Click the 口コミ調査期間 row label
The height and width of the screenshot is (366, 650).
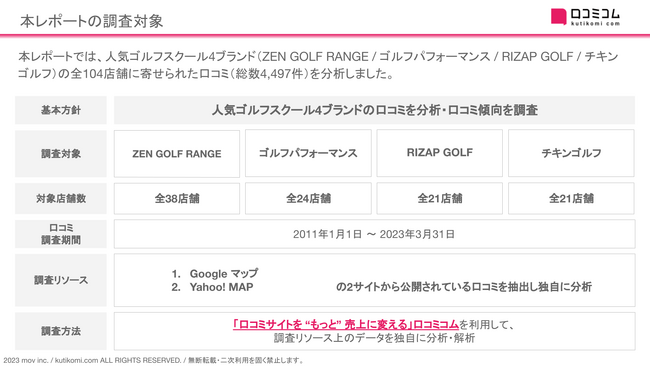[x=61, y=234]
